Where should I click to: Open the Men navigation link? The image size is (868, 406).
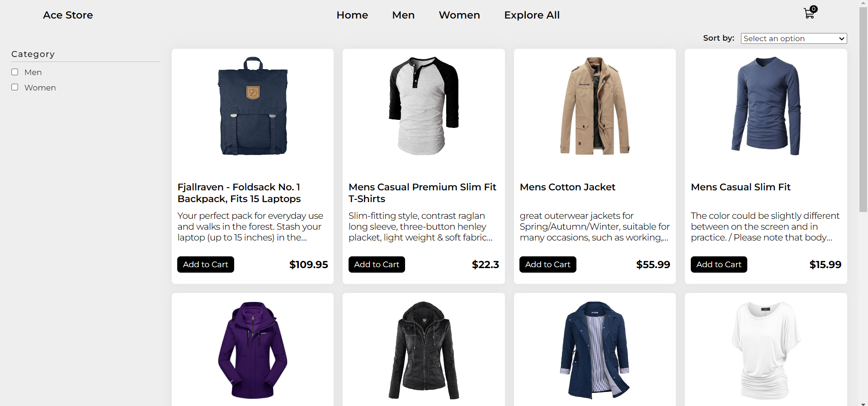[403, 15]
